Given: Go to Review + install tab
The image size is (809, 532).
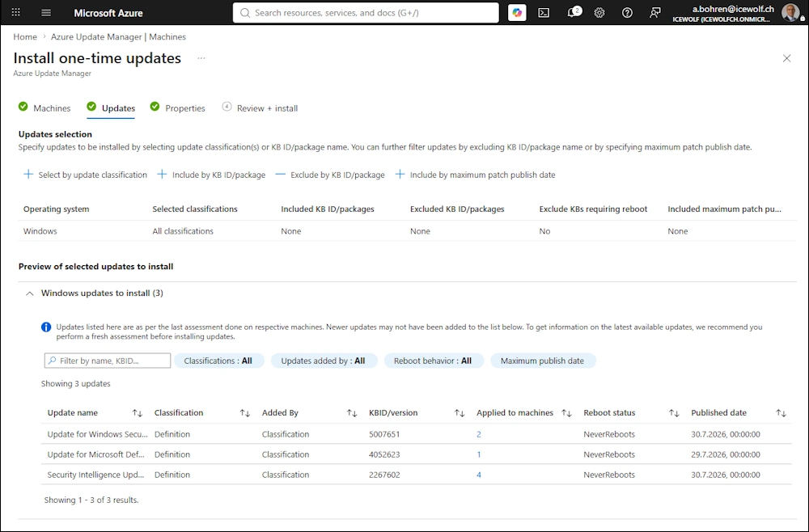Looking at the screenshot, I should point(260,108).
